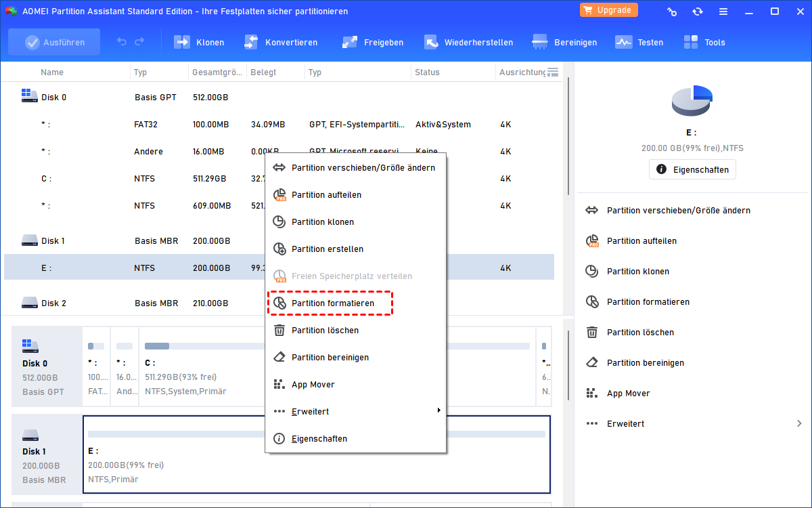Sort by the Belegt column header
Viewport: 812px width, 508px height.
coord(263,72)
